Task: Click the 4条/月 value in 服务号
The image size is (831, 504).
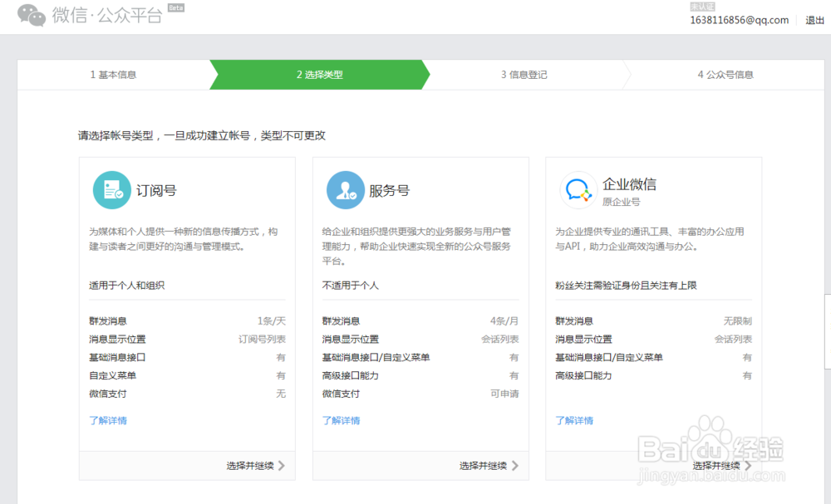Action: click(x=504, y=321)
